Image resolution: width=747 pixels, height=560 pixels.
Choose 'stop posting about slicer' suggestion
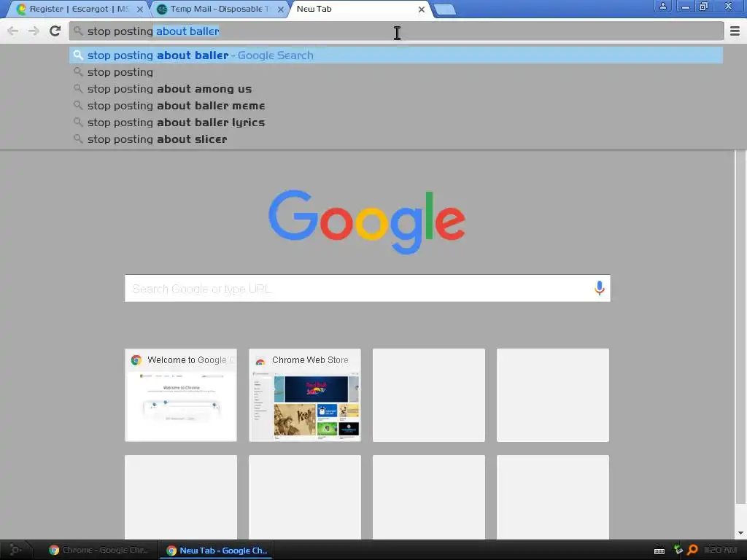pos(396,139)
